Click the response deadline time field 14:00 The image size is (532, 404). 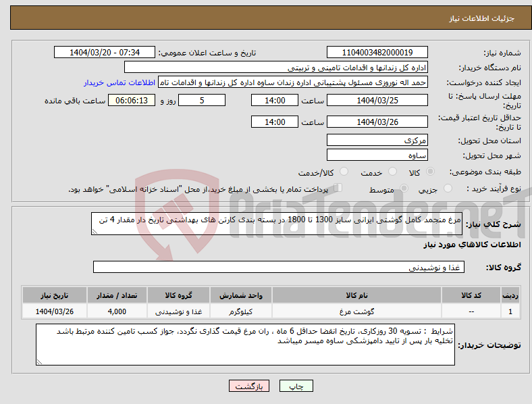(x=275, y=100)
